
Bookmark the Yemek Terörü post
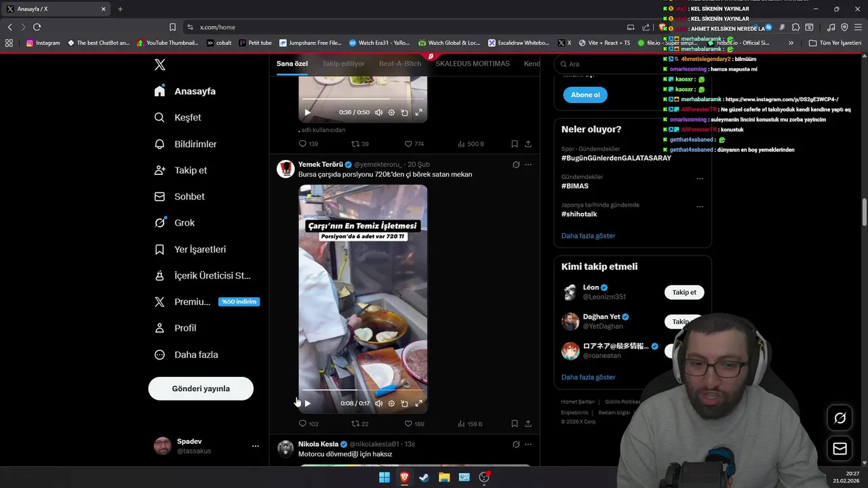click(515, 424)
